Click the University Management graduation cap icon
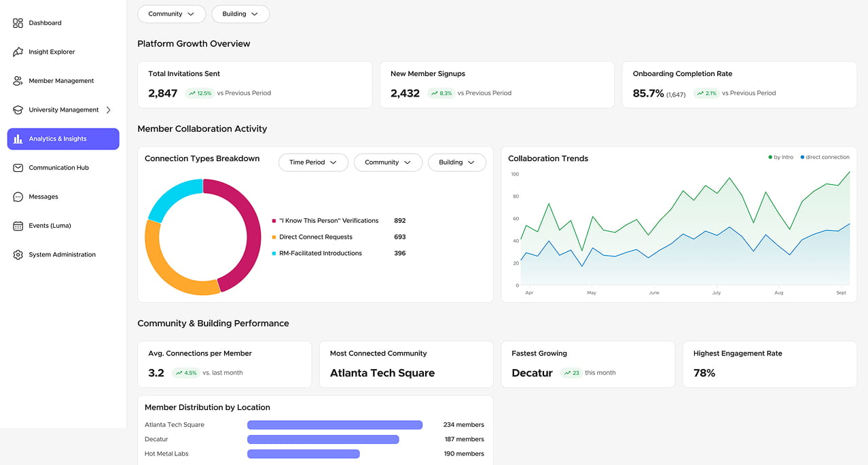Viewport: 868px width, 465px height. (x=18, y=110)
